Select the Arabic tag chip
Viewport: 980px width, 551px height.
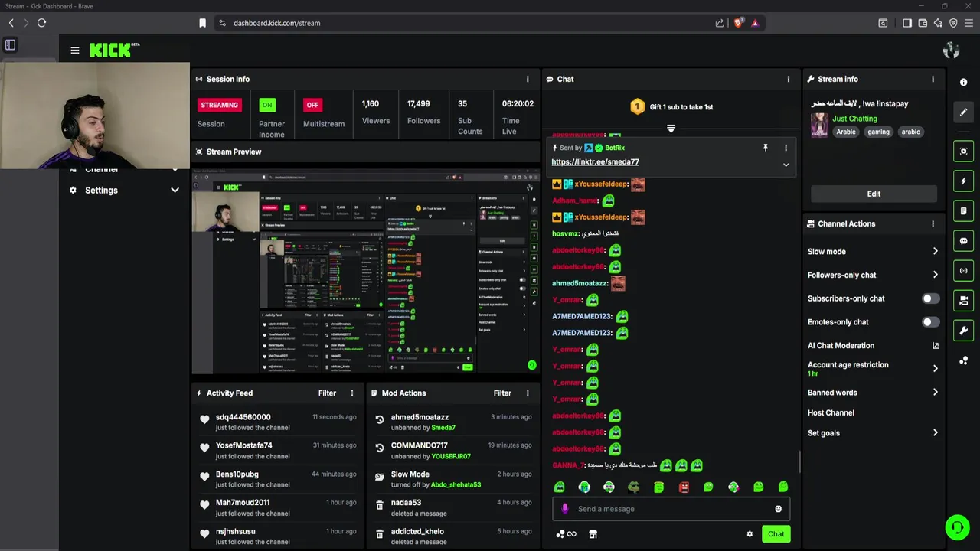click(846, 132)
